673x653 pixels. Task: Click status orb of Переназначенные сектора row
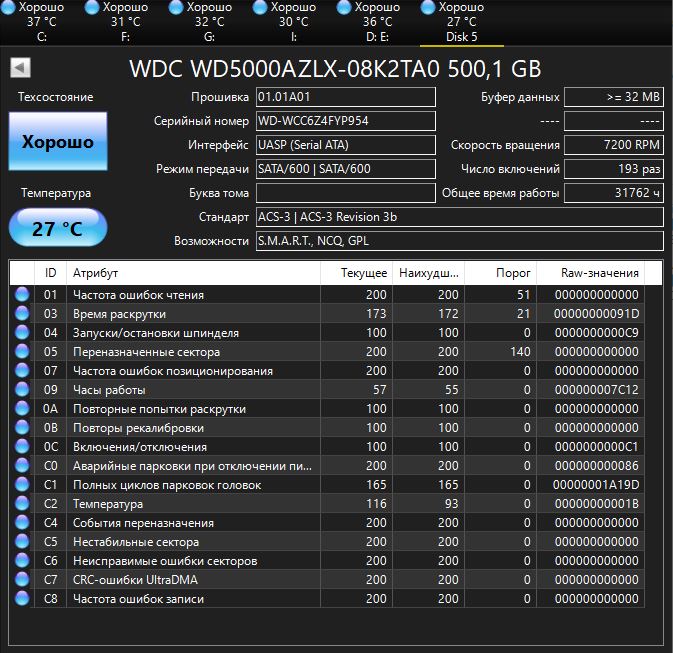coord(22,352)
